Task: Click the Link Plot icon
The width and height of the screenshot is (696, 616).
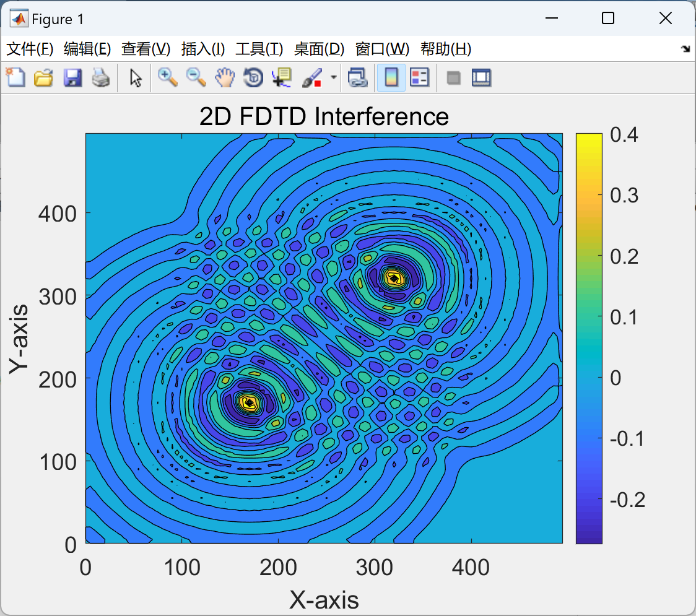Action: pos(357,77)
